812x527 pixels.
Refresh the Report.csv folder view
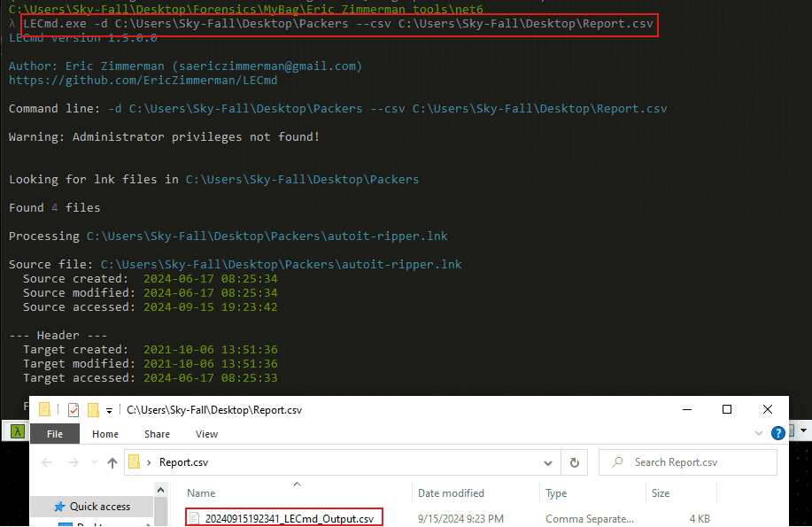(x=575, y=462)
